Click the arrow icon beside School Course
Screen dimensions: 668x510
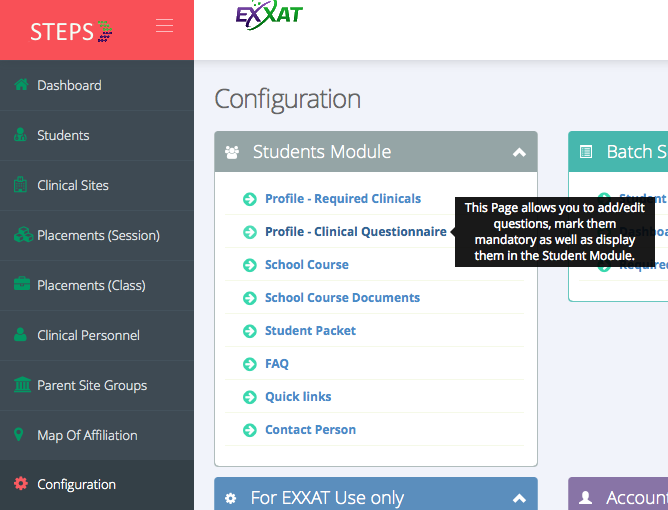pyautogui.click(x=250, y=265)
